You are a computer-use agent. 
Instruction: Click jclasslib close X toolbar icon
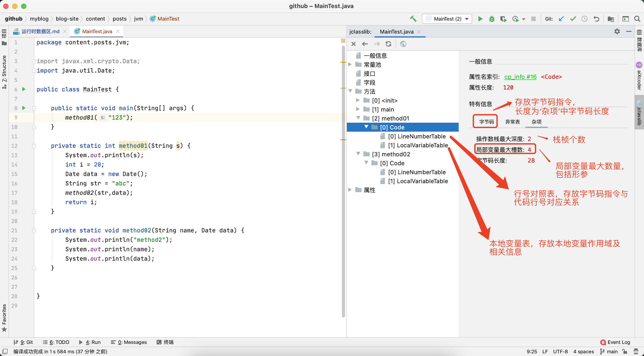click(x=353, y=44)
